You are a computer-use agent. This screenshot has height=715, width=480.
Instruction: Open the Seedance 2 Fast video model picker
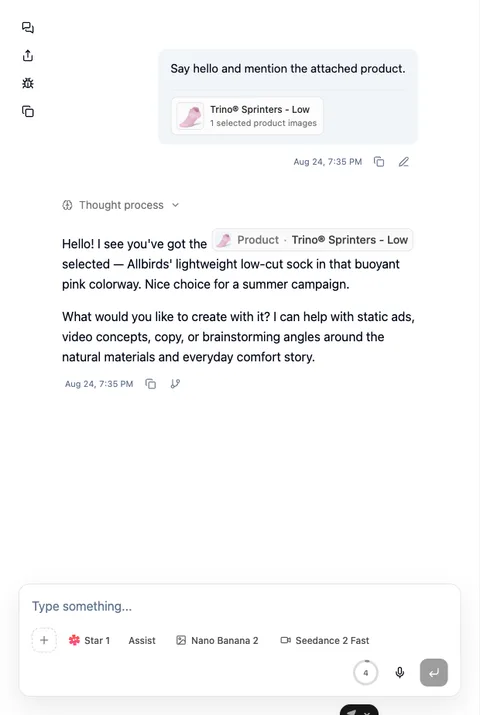325,640
